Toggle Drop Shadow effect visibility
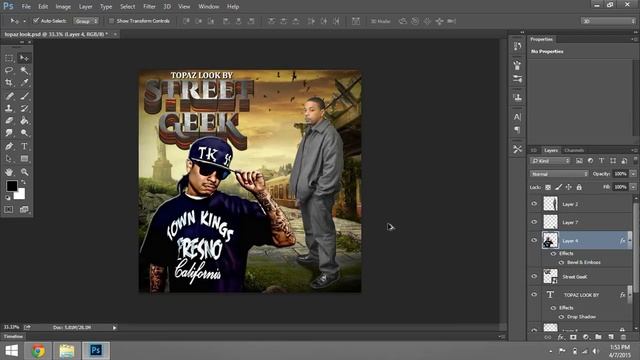 pos(561,317)
